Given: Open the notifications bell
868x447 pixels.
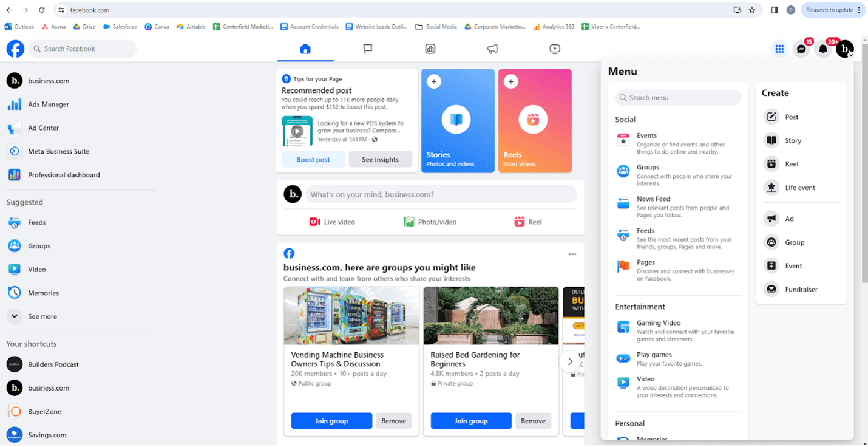Looking at the screenshot, I should click(x=823, y=49).
